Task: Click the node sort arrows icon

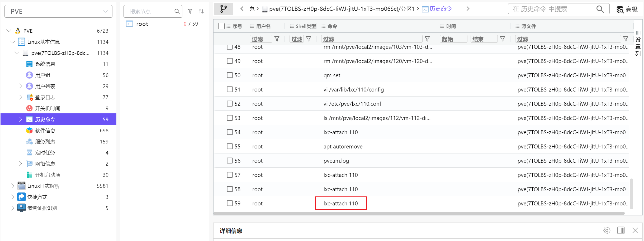Action: pyautogui.click(x=201, y=11)
